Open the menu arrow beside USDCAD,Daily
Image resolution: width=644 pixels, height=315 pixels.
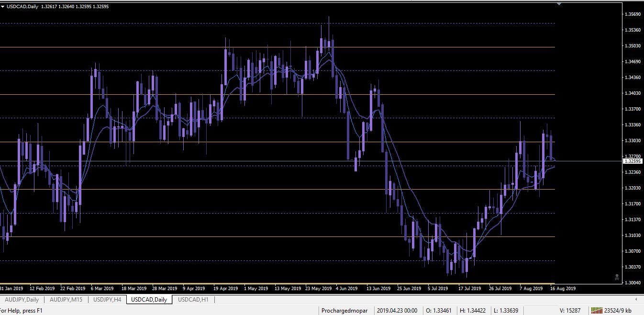tap(3, 7)
